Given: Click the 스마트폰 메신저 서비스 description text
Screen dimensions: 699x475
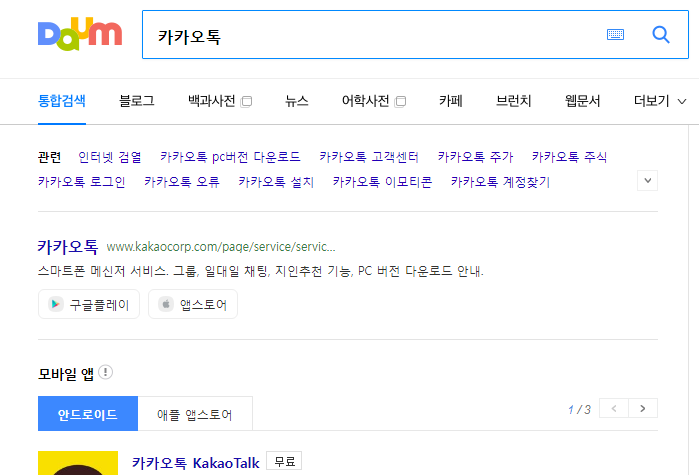Looking at the screenshot, I should pyautogui.click(x=261, y=271).
